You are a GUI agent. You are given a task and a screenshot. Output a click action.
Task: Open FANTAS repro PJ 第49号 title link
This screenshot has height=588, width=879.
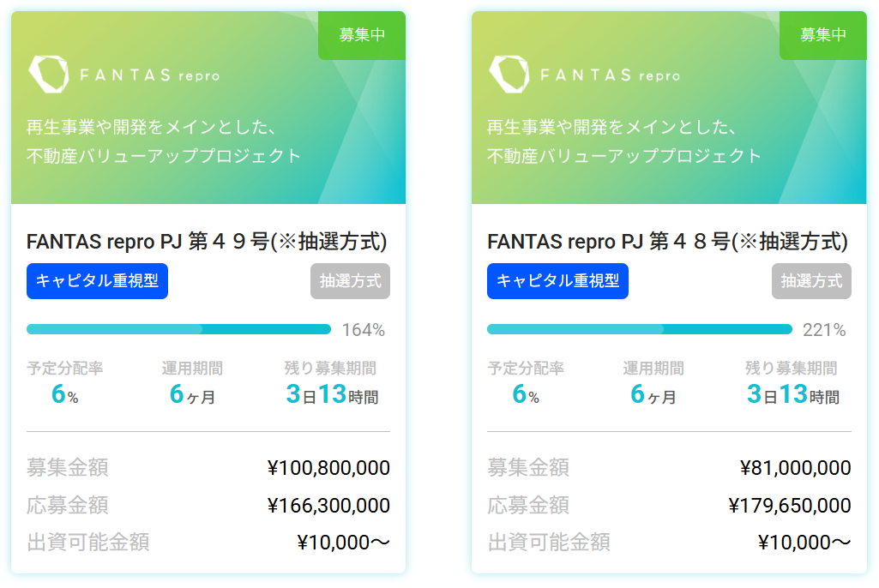point(207,242)
